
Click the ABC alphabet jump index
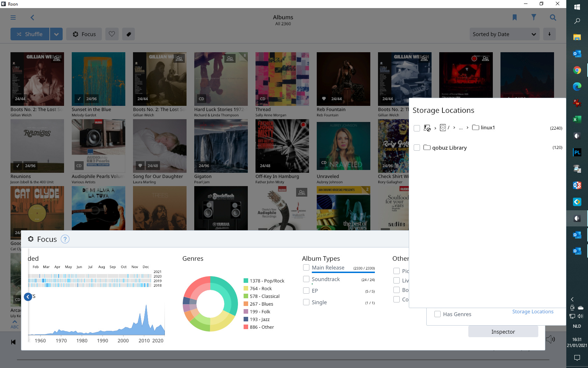point(15,325)
